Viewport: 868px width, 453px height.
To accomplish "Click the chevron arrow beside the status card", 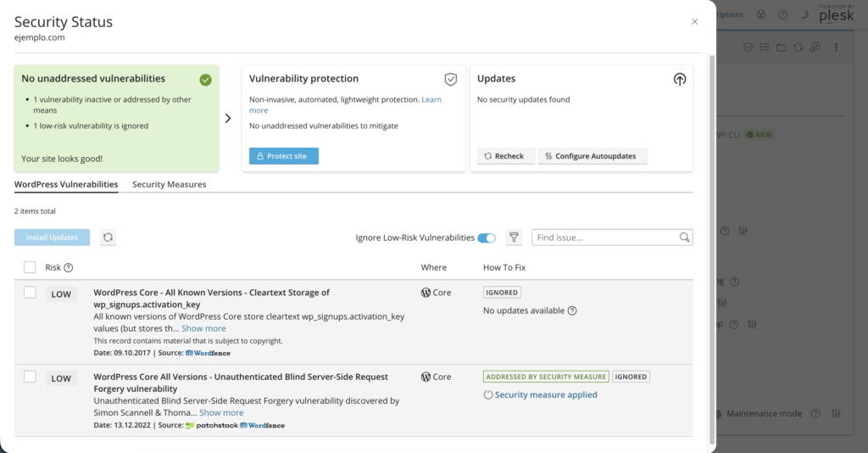I will coord(228,119).
